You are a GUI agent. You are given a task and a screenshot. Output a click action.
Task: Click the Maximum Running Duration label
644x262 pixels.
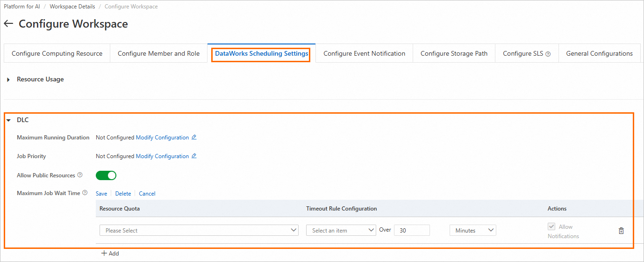[53, 138]
